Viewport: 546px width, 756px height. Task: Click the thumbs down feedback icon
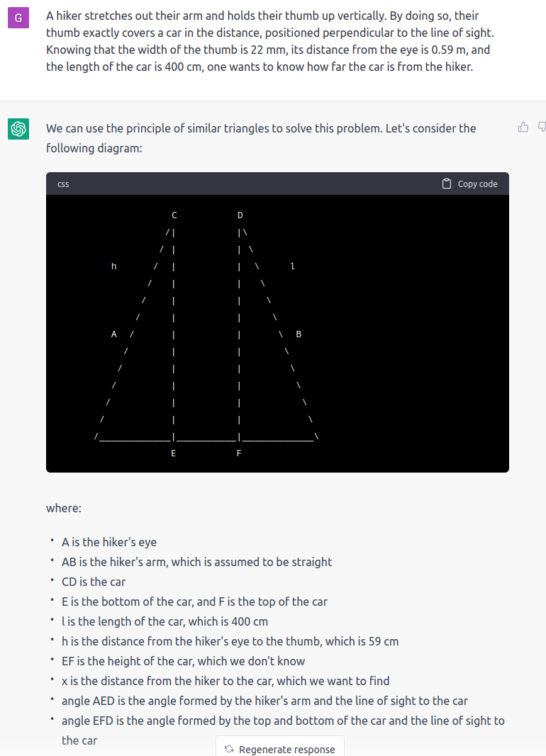click(542, 128)
